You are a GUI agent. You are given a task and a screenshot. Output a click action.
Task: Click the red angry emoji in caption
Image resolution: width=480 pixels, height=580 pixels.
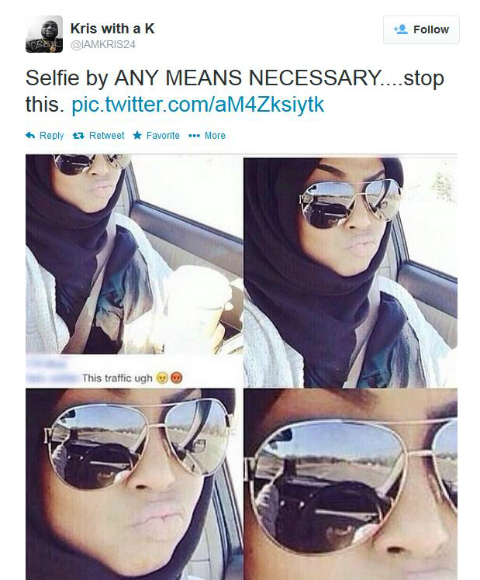click(x=177, y=378)
